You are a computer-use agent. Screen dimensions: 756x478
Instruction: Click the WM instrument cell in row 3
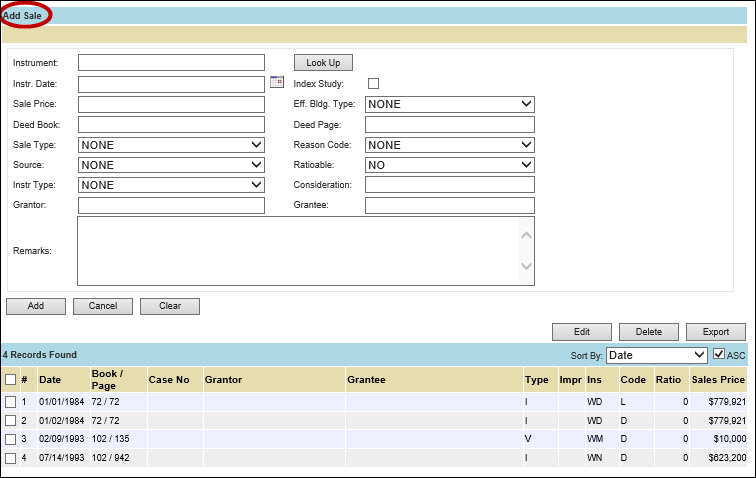coord(595,439)
